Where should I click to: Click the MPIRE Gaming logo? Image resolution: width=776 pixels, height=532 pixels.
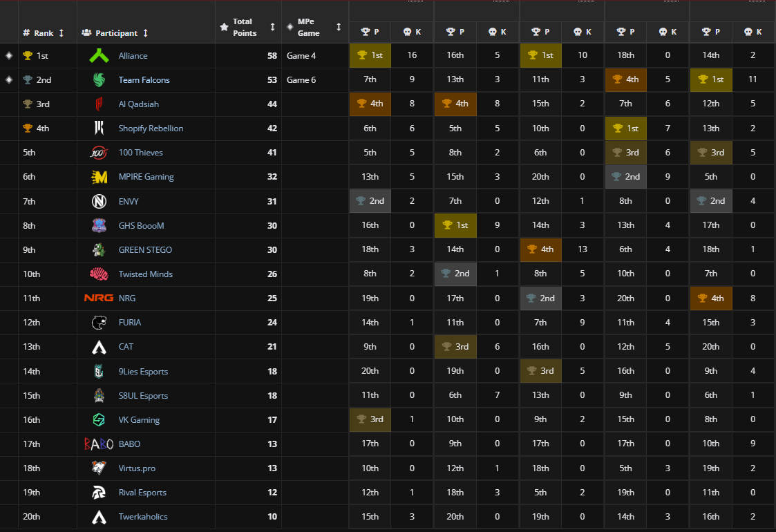coord(99,177)
